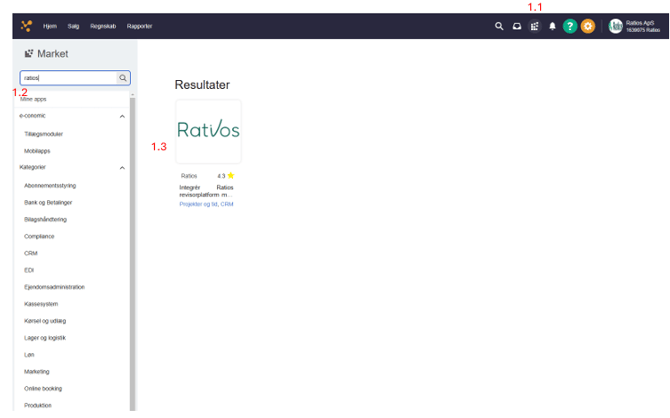Click the search icon in Market search field
The image size is (670, 418).
point(123,77)
